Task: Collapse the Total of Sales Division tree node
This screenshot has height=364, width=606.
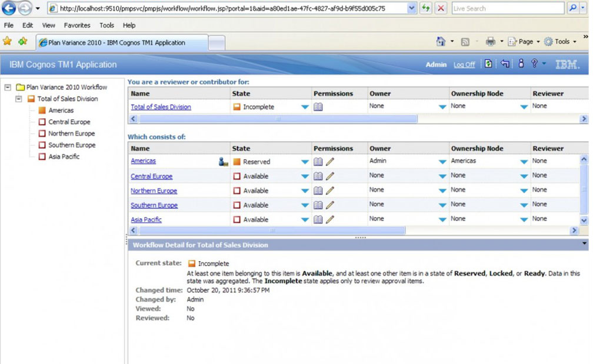Action: (x=19, y=99)
